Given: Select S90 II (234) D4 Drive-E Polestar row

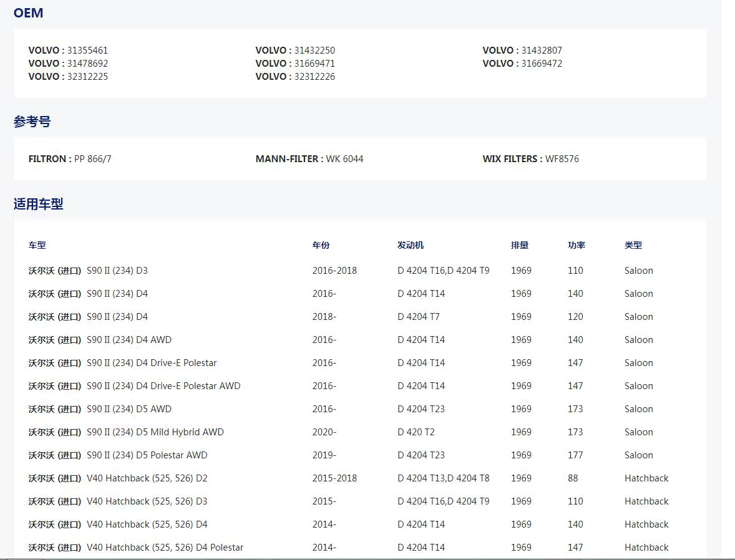Looking at the screenshot, I should point(359,363).
